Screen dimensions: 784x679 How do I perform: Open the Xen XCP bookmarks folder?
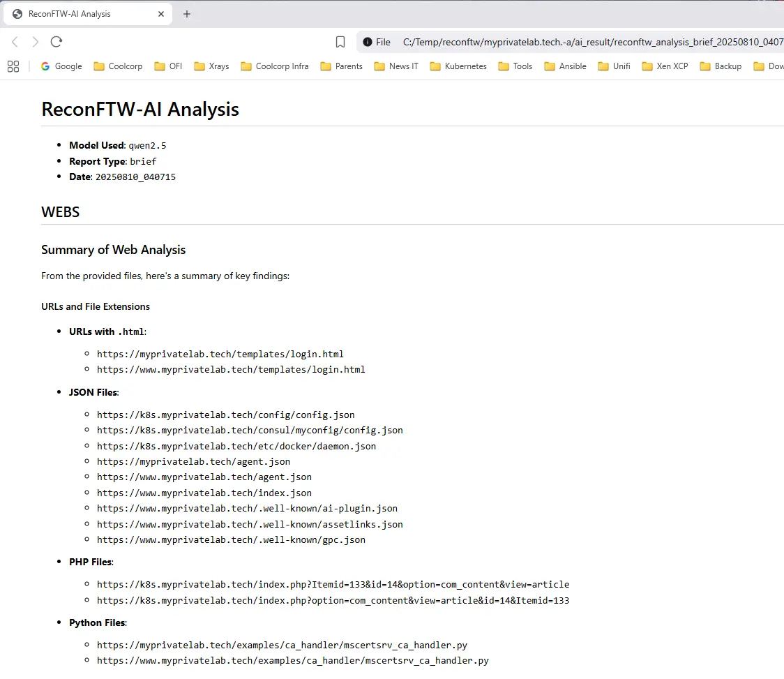click(x=665, y=66)
